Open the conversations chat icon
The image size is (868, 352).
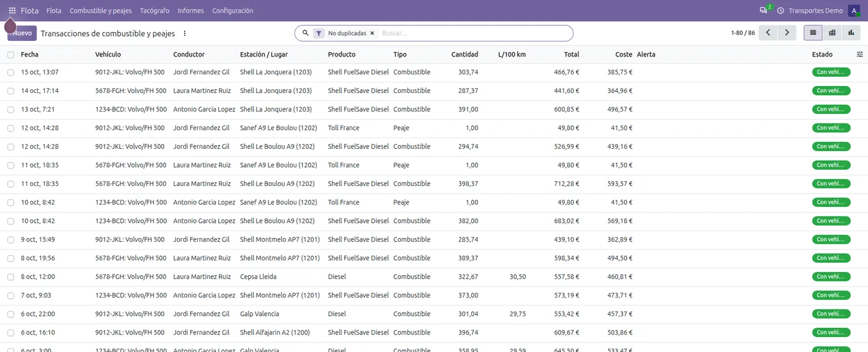click(x=763, y=11)
